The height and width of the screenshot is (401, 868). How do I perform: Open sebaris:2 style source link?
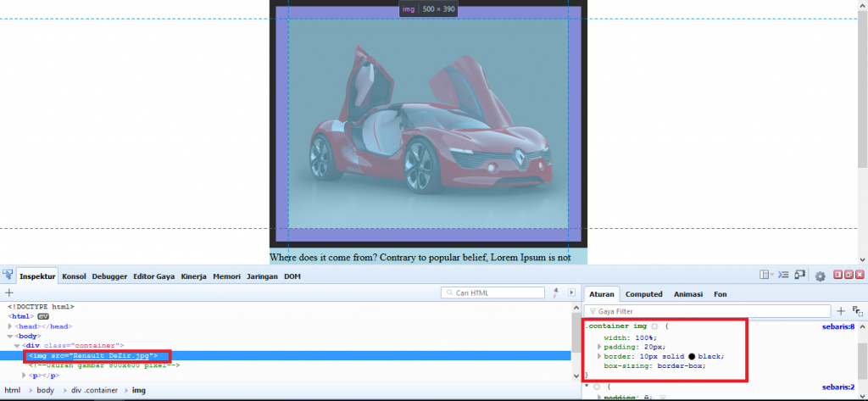click(x=838, y=387)
